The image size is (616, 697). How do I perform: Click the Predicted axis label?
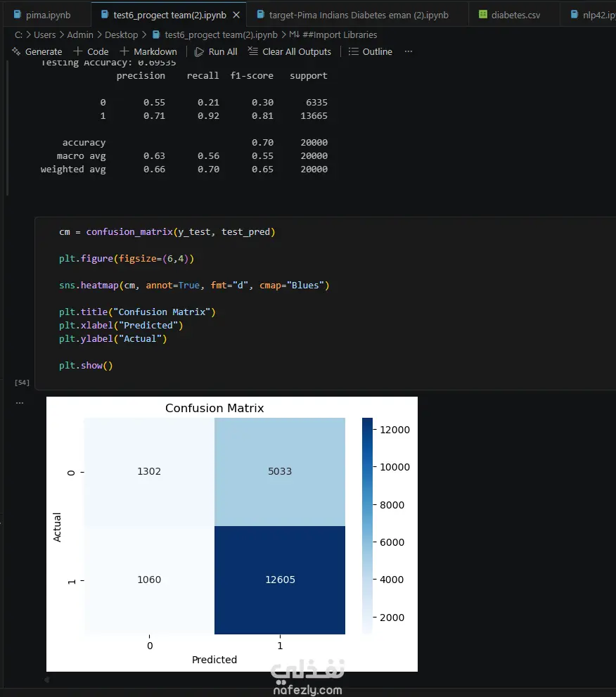[x=214, y=660]
